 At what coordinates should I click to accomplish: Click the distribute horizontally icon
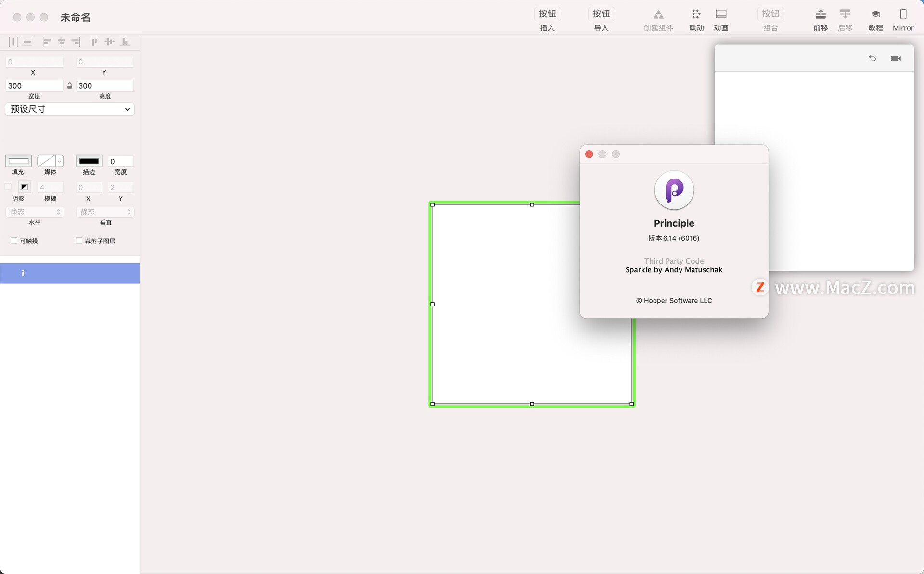[13, 42]
